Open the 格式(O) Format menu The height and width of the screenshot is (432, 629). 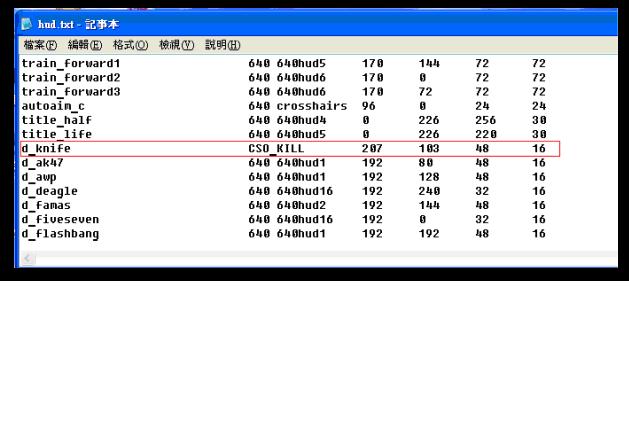click(x=130, y=45)
